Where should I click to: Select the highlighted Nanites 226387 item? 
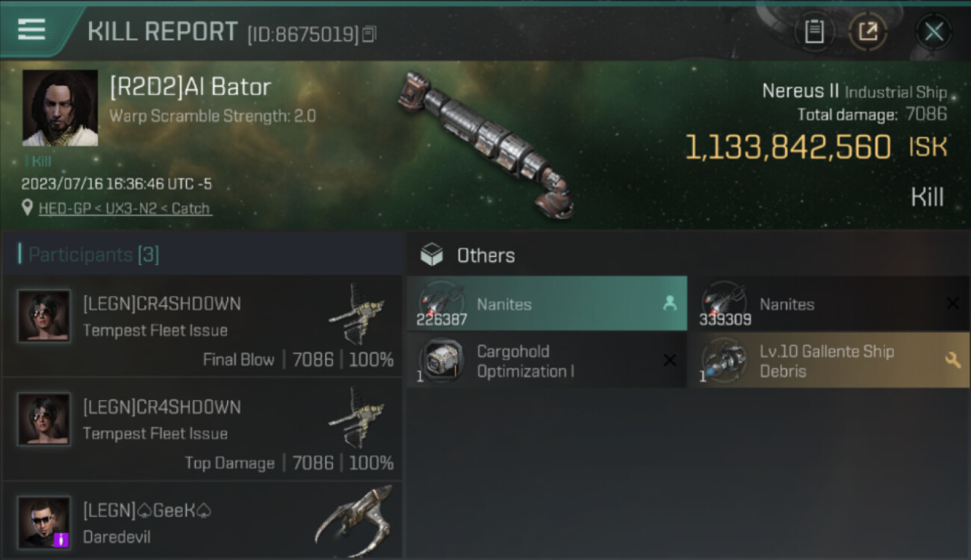click(547, 303)
